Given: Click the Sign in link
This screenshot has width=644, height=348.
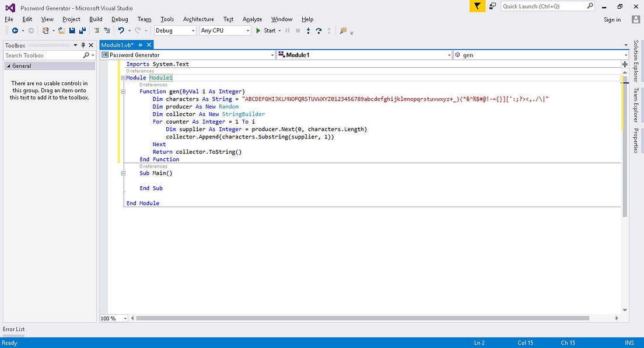Looking at the screenshot, I should coord(612,19).
